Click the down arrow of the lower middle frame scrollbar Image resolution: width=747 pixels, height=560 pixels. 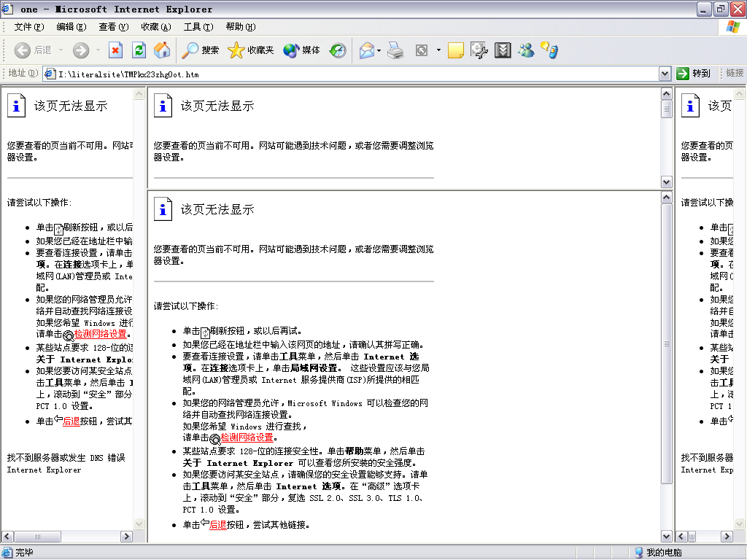[667, 536]
